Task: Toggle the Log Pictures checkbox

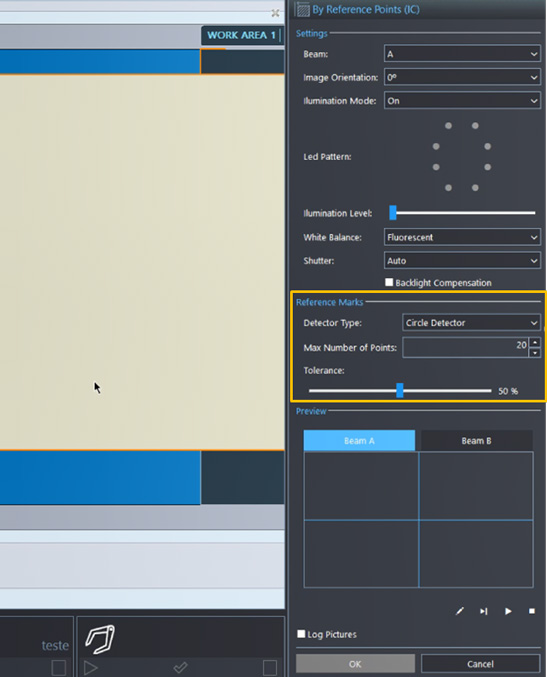Action: point(301,634)
